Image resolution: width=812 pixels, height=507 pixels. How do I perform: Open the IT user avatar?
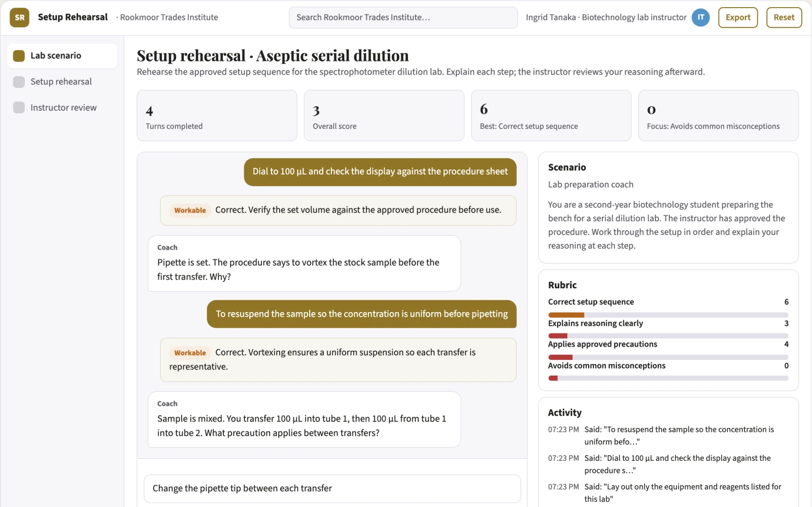tap(700, 17)
